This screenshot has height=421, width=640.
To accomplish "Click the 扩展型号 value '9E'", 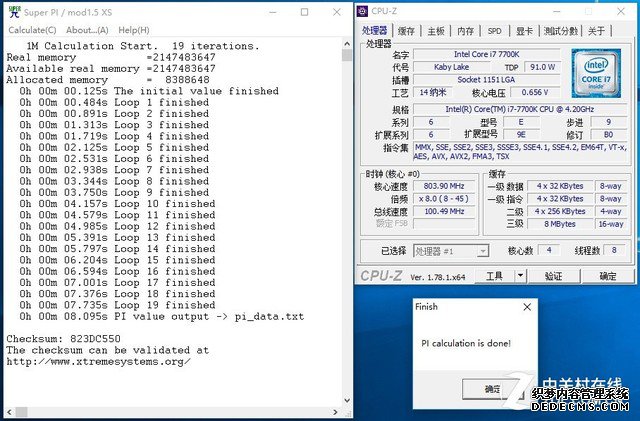I will coord(521,135).
